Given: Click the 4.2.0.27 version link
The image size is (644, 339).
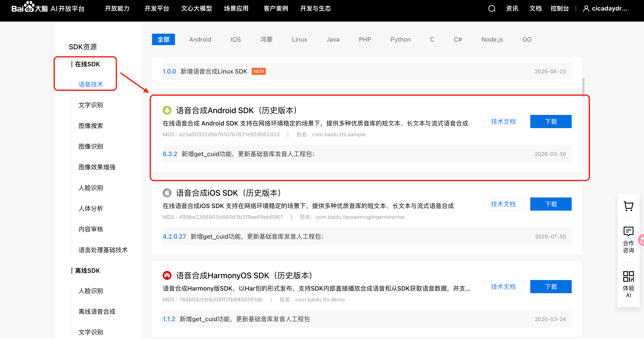Looking at the screenshot, I should point(174,237).
